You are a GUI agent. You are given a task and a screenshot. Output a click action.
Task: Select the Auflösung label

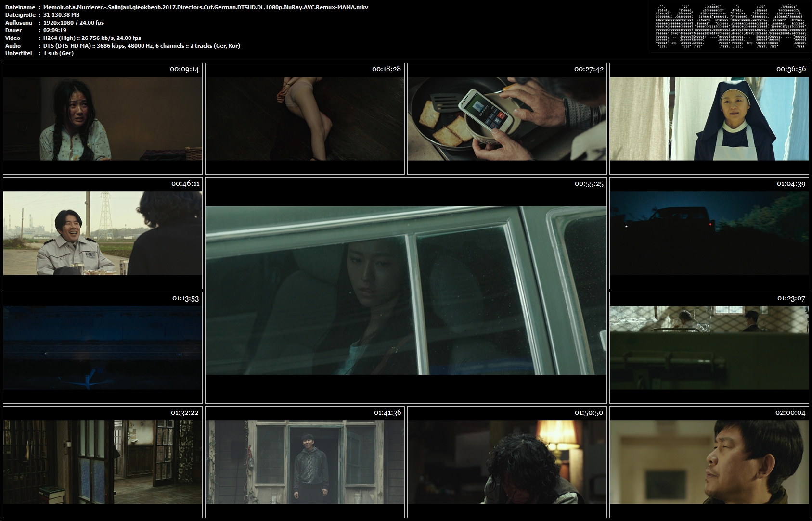[x=19, y=23]
